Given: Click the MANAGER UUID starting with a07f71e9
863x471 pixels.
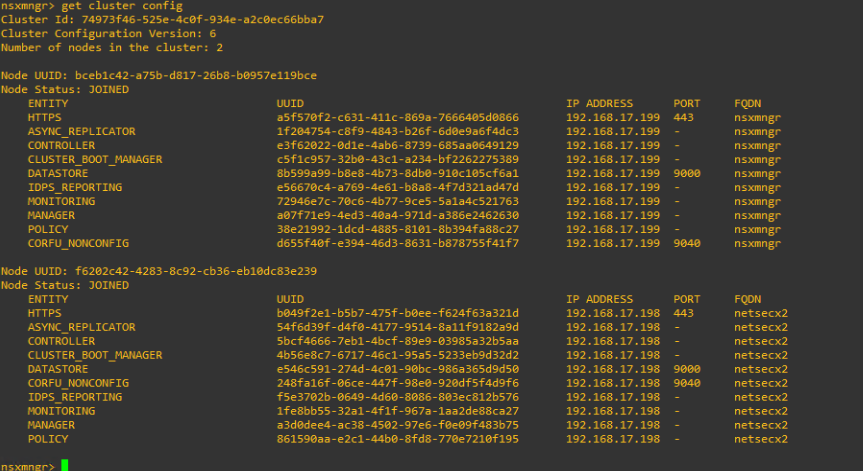Looking at the screenshot, I should pyautogui.click(x=397, y=215).
